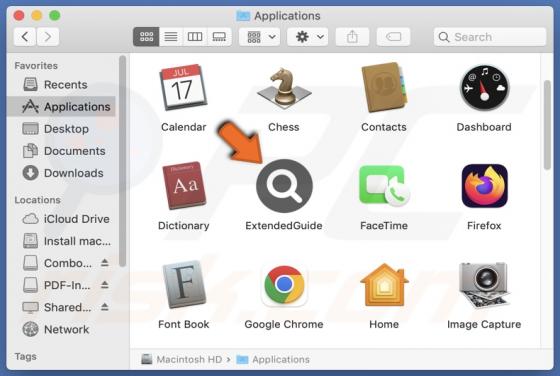The image size is (560, 376).
Task: Click Applications in the path bar
Action: click(x=273, y=359)
